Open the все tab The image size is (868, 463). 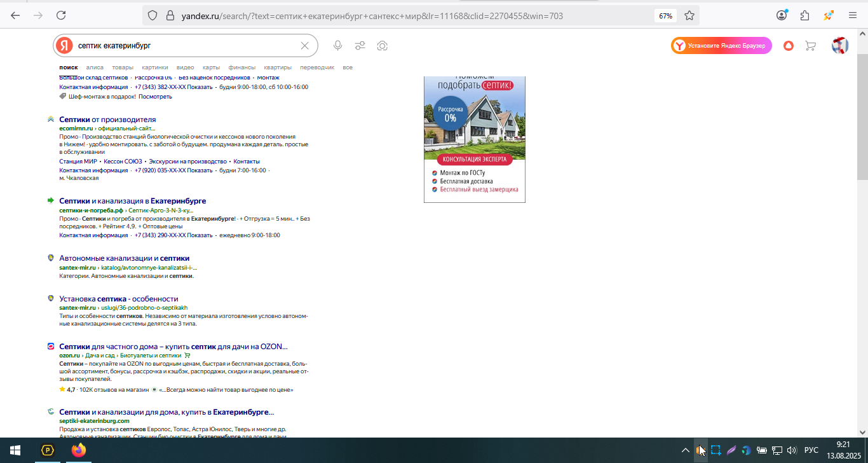(348, 67)
